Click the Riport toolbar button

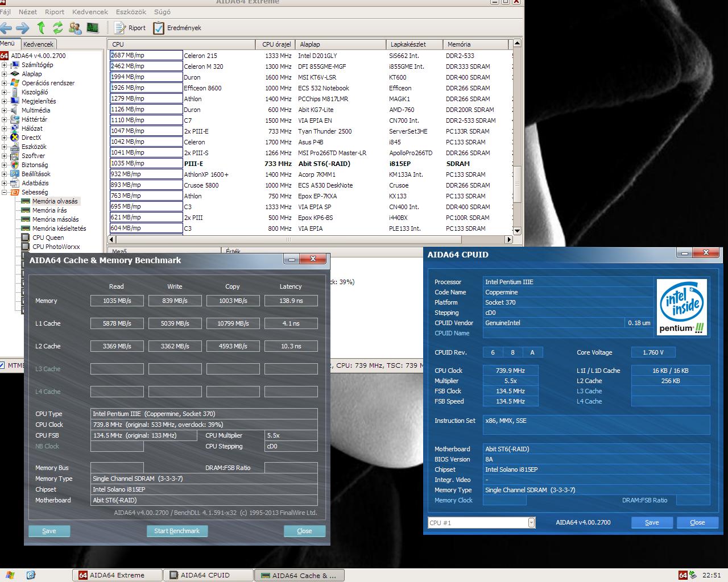point(130,27)
